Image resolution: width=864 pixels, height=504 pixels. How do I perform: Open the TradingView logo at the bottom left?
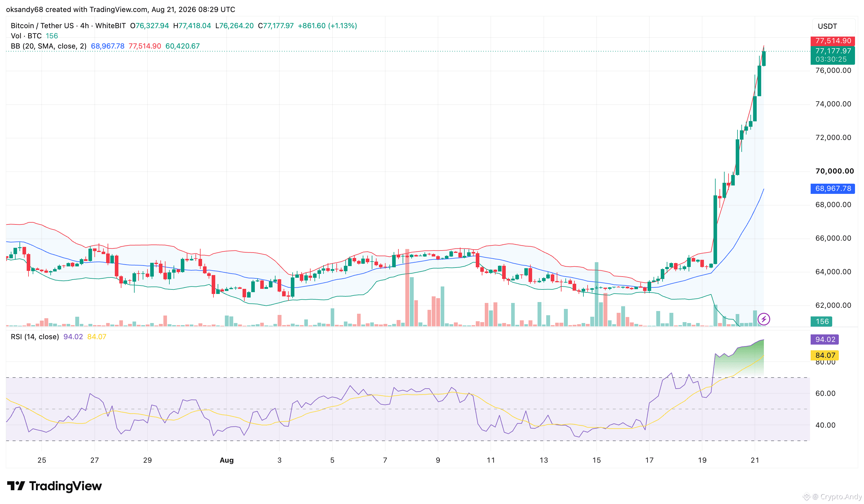tap(55, 486)
